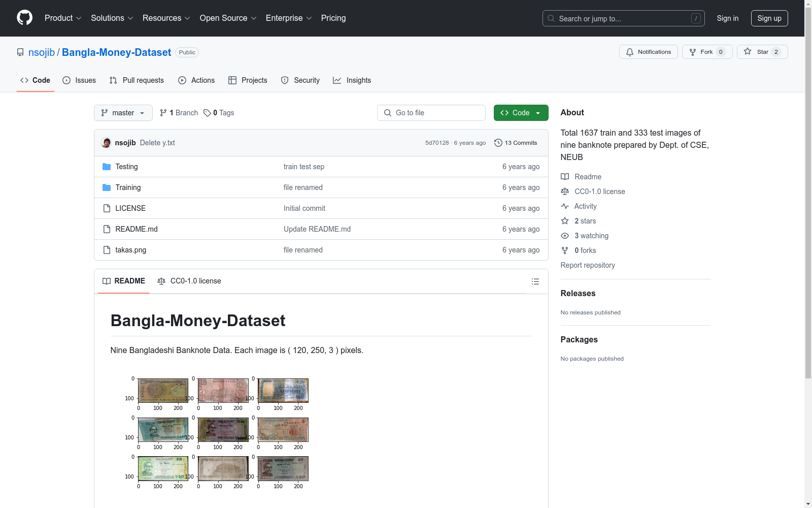Click the Sign in link
Viewport: 812px width, 508px height.
728,18
